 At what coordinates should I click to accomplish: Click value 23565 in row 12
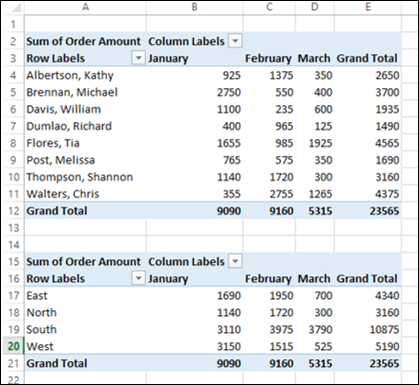pos(384,211)
